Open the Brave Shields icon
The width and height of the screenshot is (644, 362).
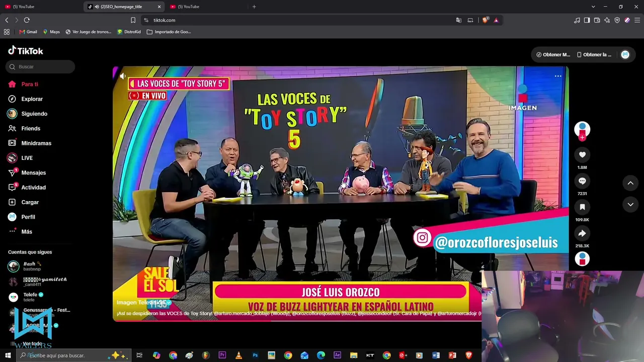tap(486, 20)
